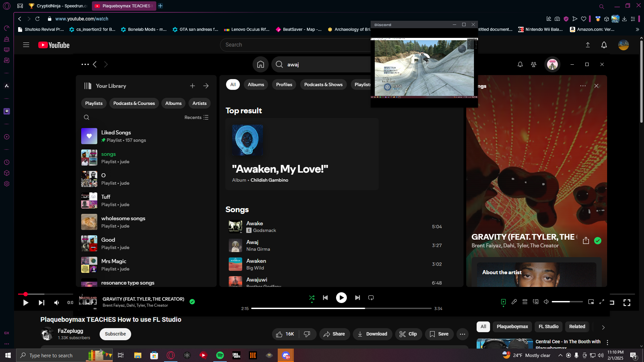This screenshot has width=644, height=362.
Task: Toggle saved checkmark for GRAVITY track
Action: 598,241
